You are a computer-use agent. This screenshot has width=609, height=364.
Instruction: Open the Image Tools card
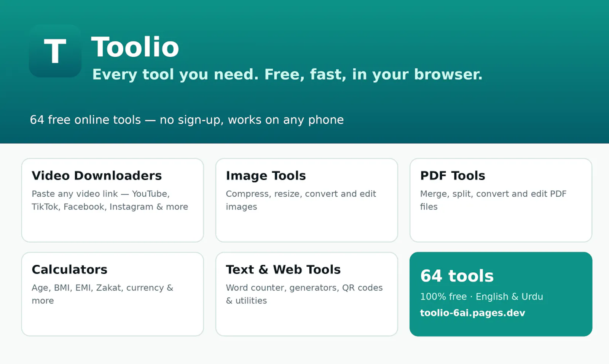tap(307, 200)
